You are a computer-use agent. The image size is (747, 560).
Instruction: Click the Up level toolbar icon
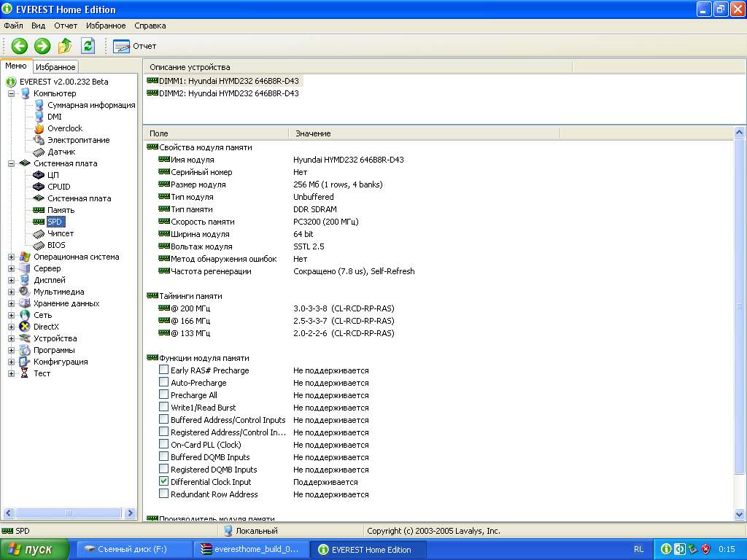pos(65,46)
